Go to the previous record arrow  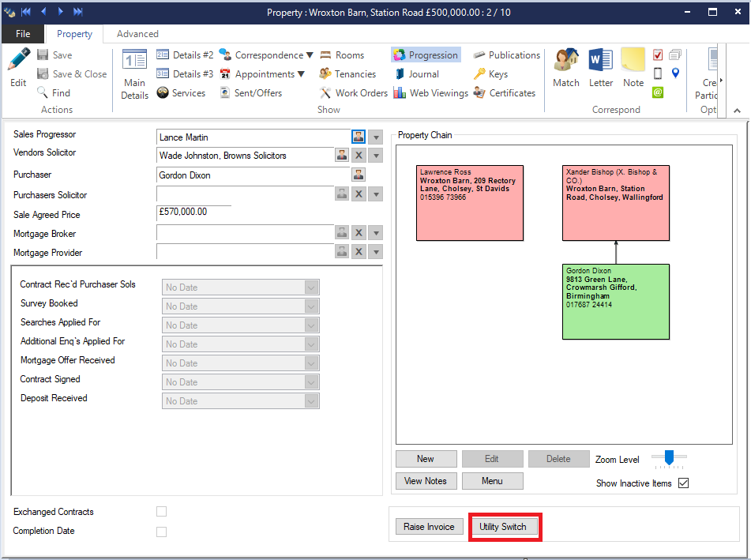(43, 12)
